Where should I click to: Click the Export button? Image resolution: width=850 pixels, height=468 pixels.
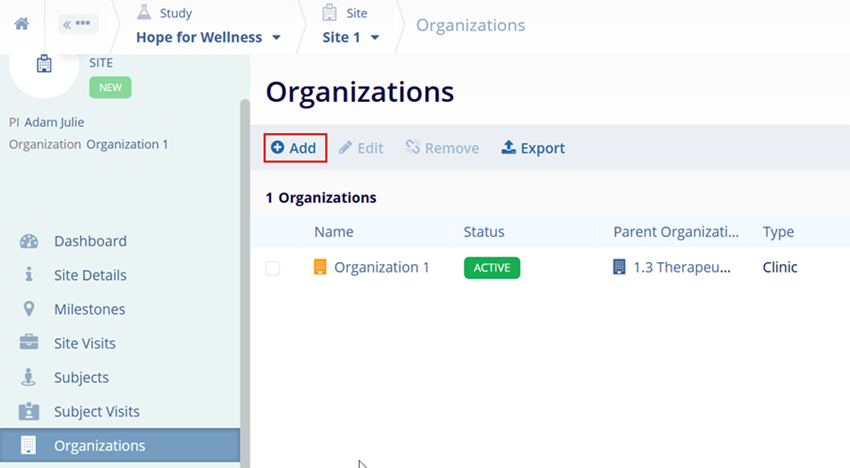pos(533,148)
